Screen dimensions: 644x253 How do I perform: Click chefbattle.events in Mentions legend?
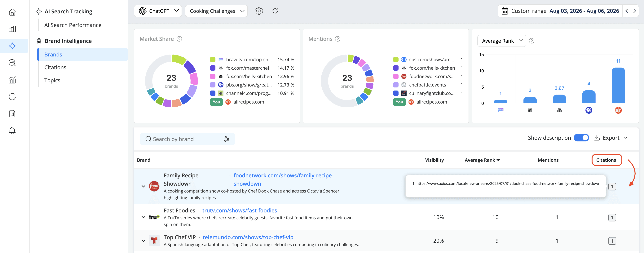[x=427, y=85]
